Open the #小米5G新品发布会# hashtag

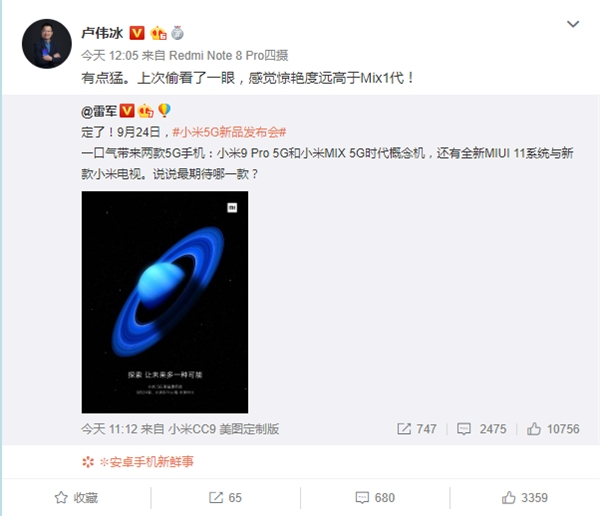click(229, 132)
